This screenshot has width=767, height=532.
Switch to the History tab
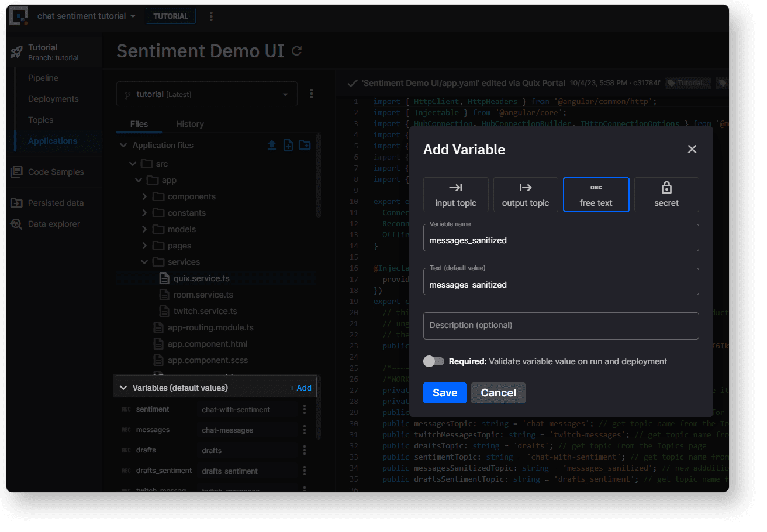click(190, 124)
